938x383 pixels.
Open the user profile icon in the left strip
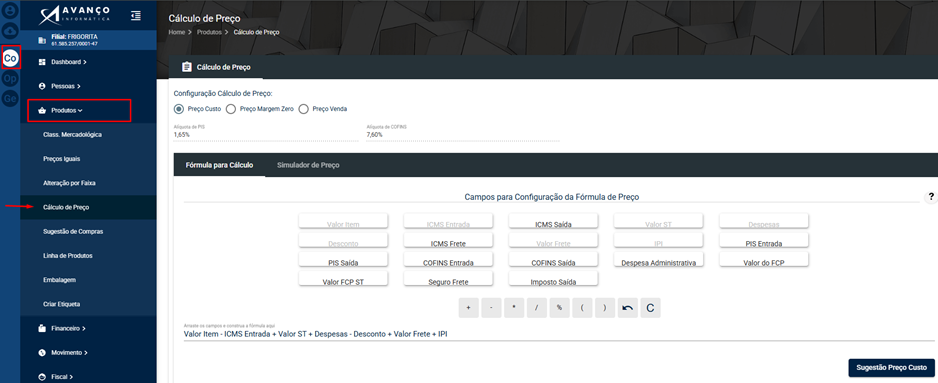click(x=10, y=11)
